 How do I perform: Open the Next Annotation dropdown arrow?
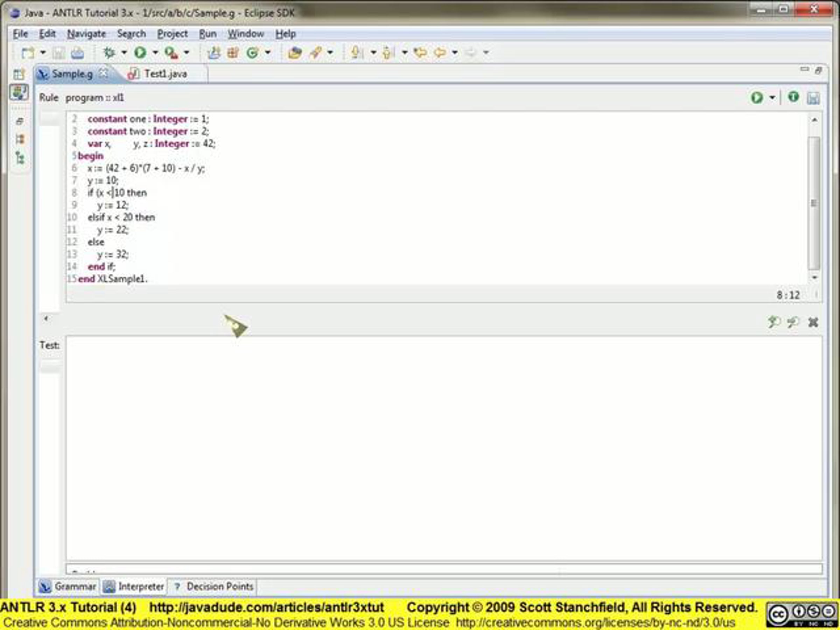(373, 52)
